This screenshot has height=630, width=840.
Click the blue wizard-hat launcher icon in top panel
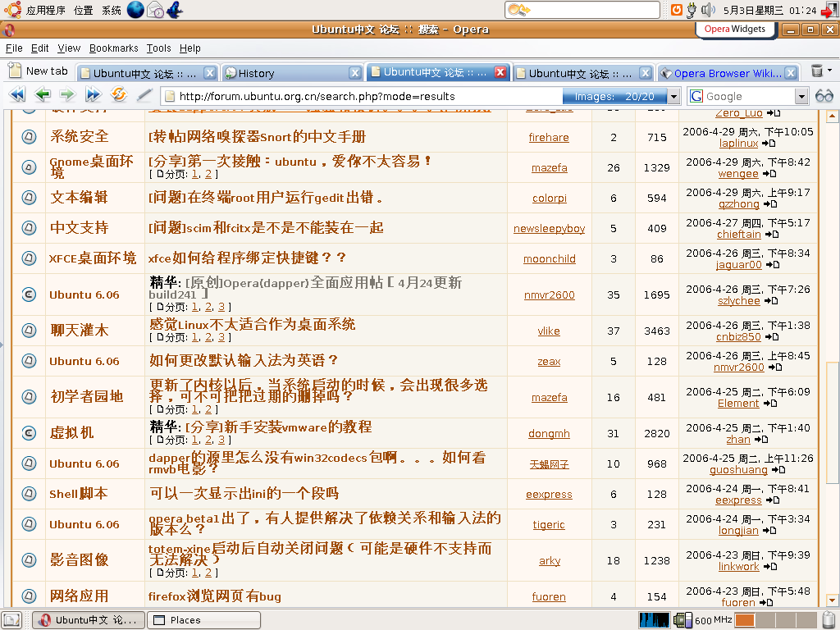175,10
